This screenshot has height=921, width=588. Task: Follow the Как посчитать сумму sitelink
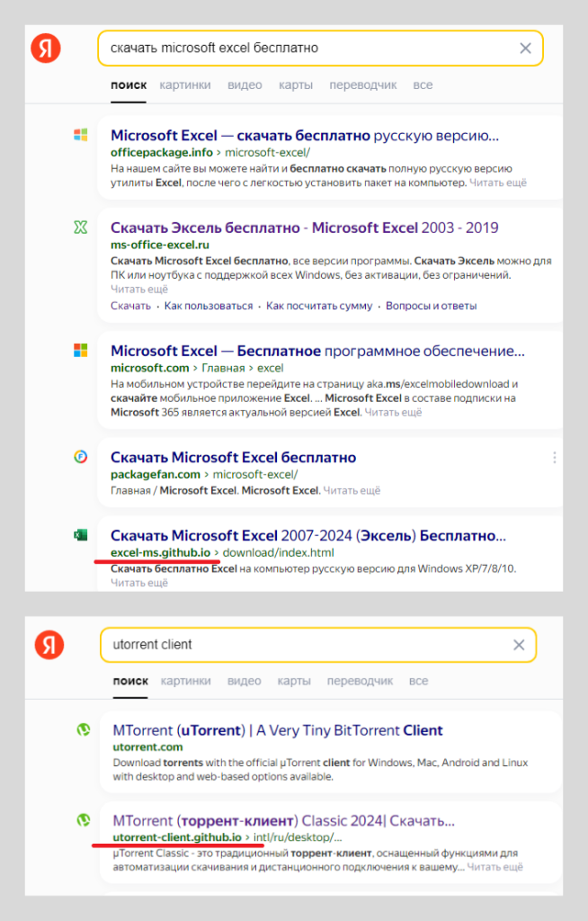click(319, 306)
